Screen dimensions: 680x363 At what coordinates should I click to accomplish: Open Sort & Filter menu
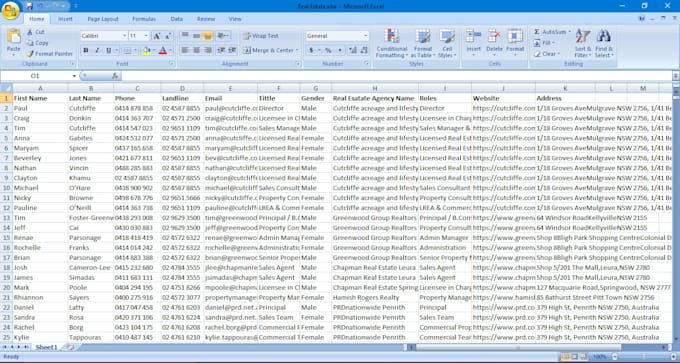(583, 43)
